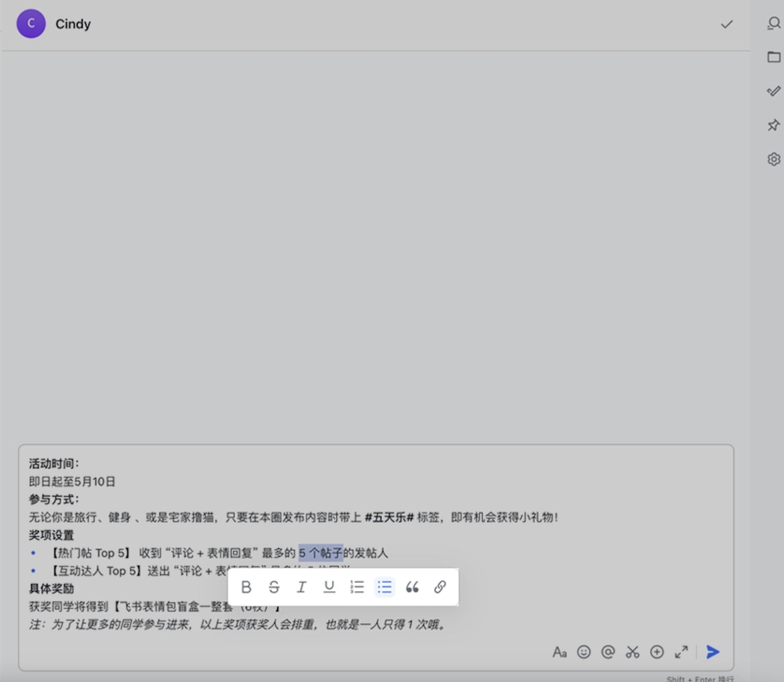Open the Aa text formatting options
This screenshot has height=682, width=784.
tap(559, 652)
